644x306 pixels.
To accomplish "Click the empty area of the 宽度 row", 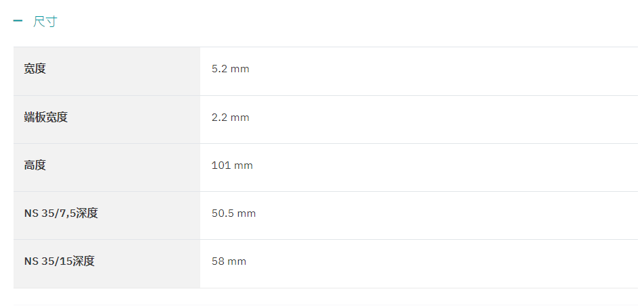I will point(444,72).
